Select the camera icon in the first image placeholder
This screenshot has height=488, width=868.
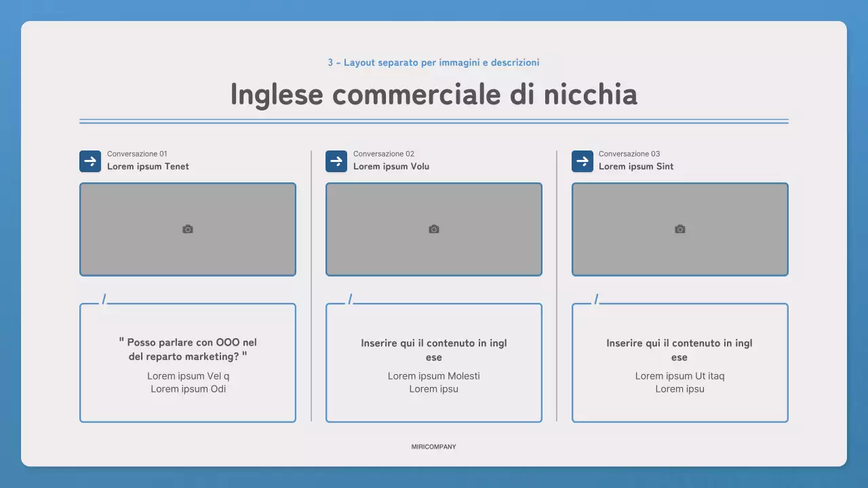coord(187,229)
